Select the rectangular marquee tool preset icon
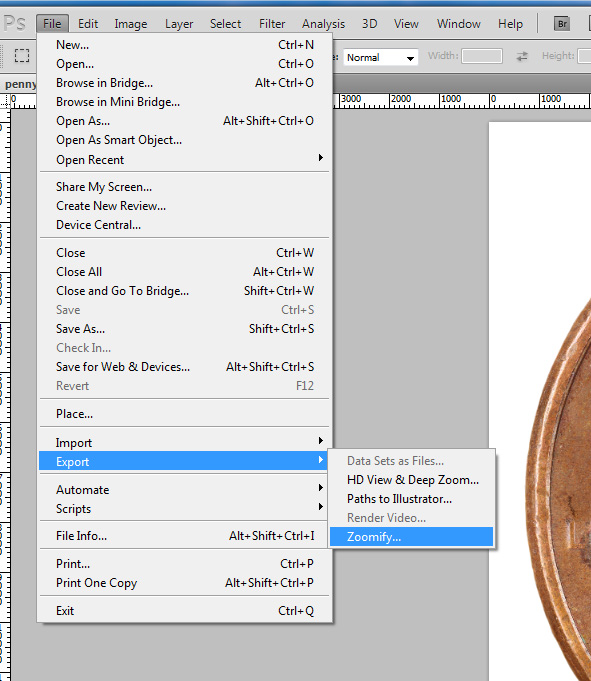Screen dimensions: 591x681 [22, 56]
